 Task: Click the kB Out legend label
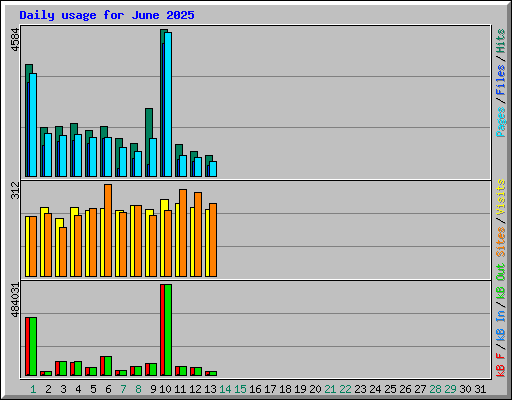[501, 281]
